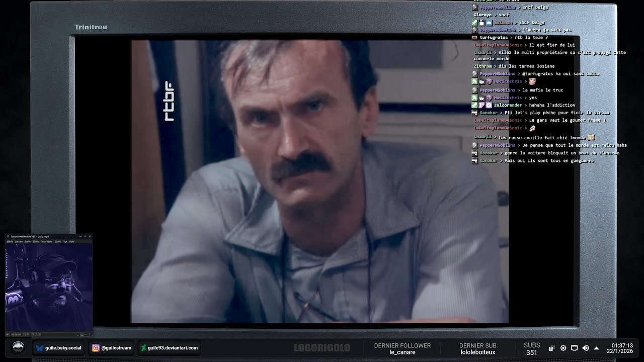Click chat username Zithrom beside 'dis les termes'
The height and width of the screenshot is (362, 644).
pyautogui.click(x=482, y=66)
